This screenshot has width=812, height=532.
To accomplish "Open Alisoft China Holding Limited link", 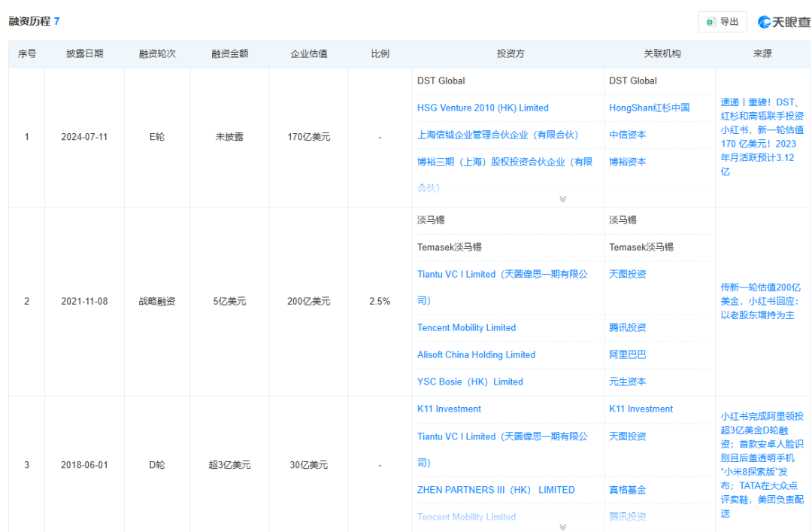I will (477, 354).
